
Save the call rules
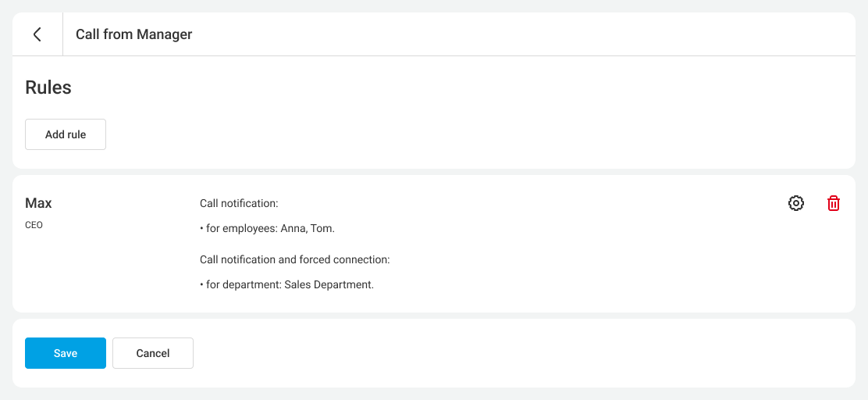66,353
